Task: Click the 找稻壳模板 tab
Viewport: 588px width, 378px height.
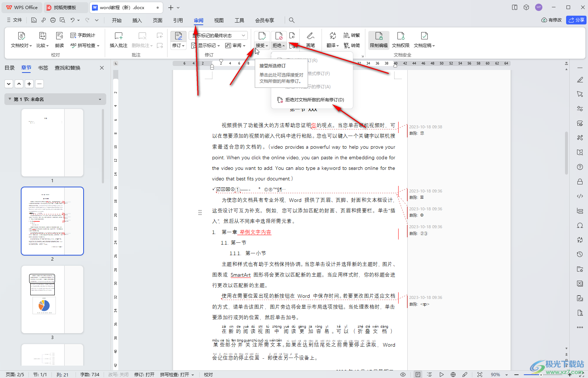Action: (66, 7)
